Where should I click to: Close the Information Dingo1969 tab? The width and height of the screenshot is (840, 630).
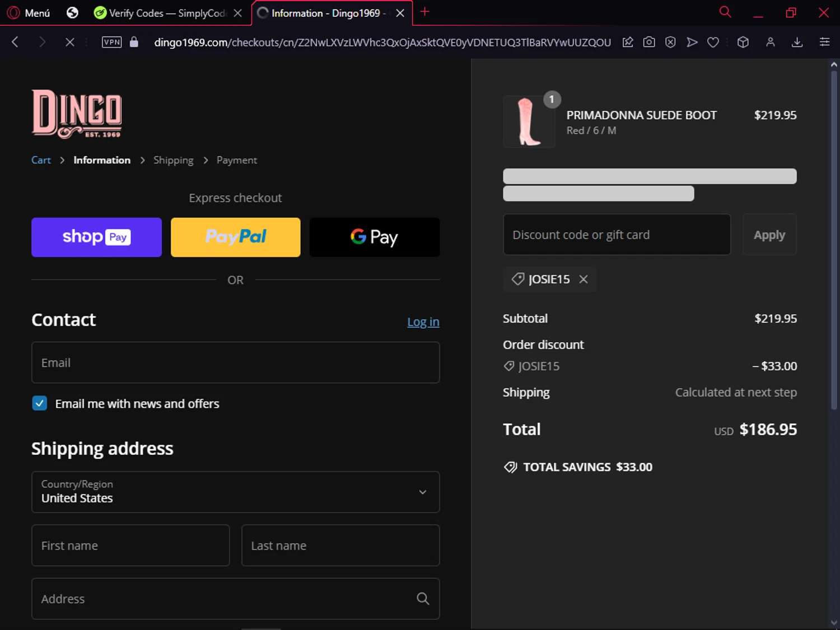pyautogui.click(x=400, y=13)
